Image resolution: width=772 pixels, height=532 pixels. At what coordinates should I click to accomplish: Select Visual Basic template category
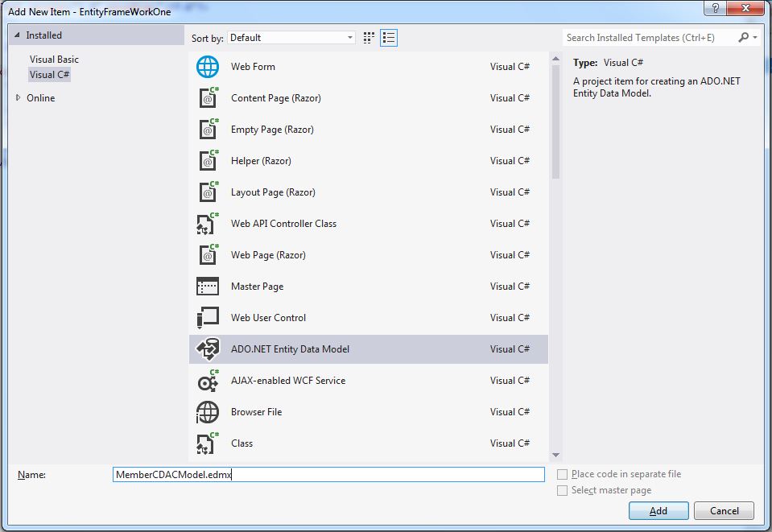[54, 60]
